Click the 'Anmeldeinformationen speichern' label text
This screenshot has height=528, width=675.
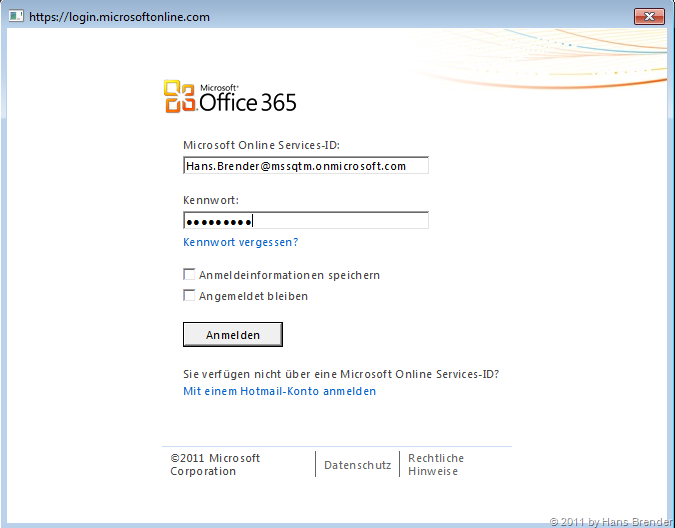pyautogui.click(x=289, y=275)
